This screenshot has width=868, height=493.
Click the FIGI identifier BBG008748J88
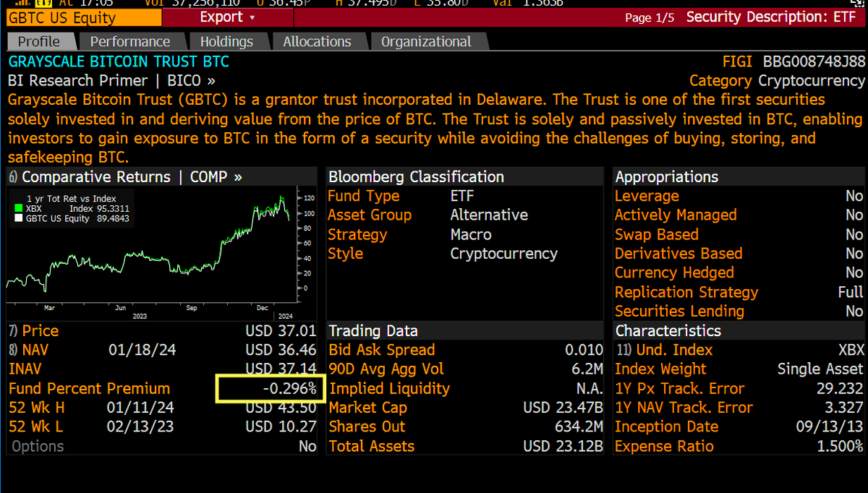814,61
